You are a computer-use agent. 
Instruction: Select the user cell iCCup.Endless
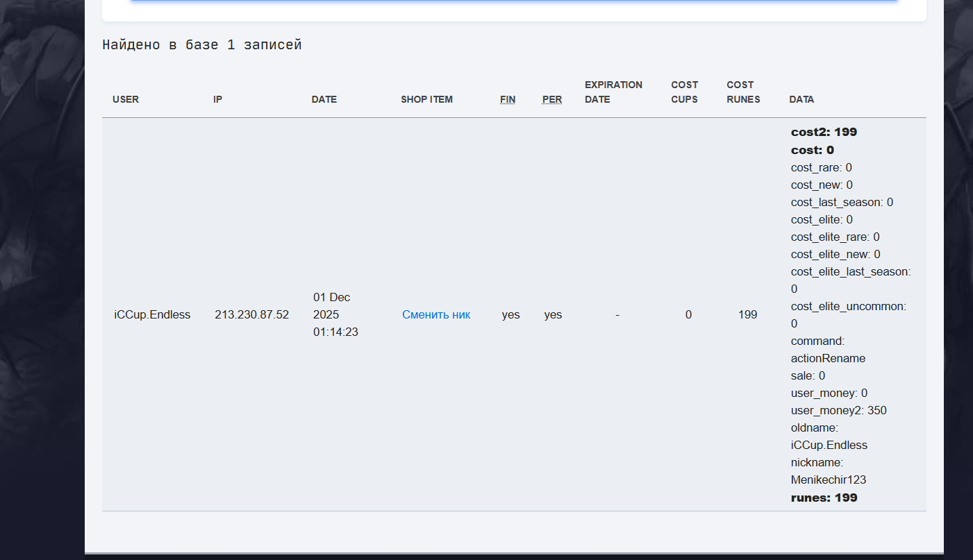tap(152, 314)
